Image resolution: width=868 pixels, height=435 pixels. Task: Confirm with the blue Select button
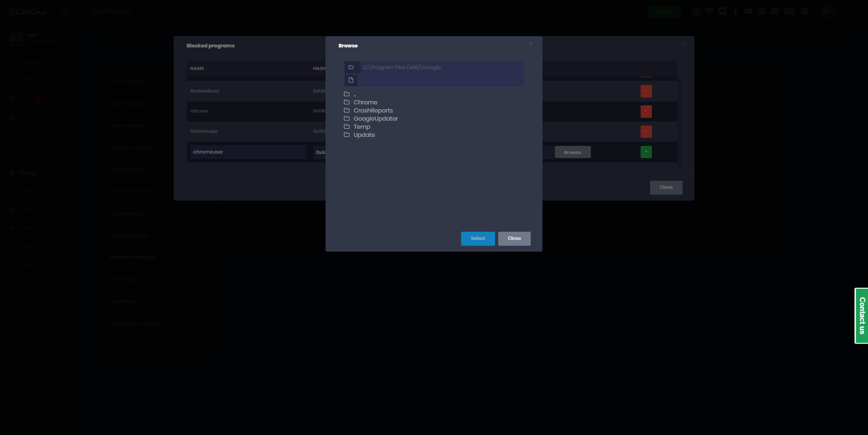pos(478,239)
